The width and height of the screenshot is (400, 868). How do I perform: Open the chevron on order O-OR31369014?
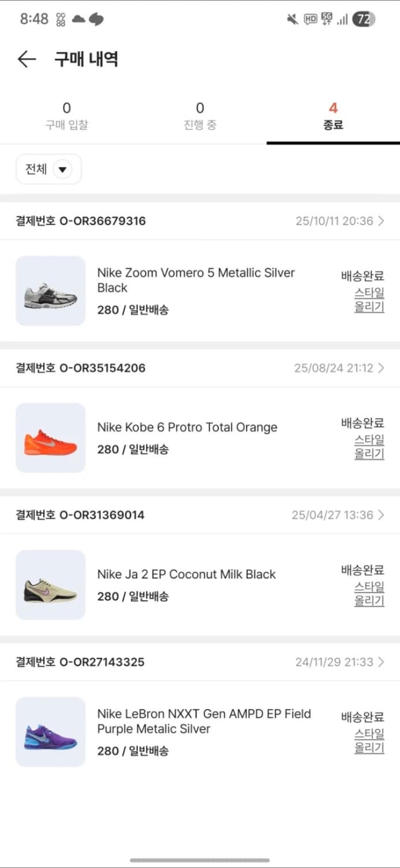381,515
